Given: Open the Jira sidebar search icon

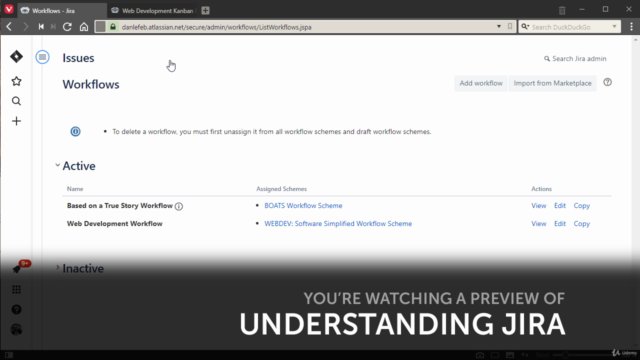Looking at the screenshot, I should (x=16, y=101).
